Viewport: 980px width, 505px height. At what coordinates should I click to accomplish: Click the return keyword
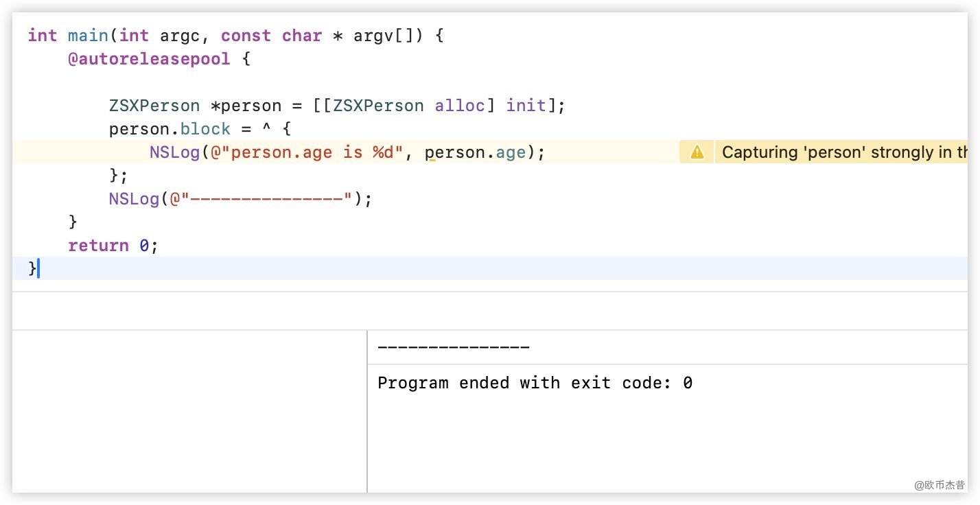[98, 246]
